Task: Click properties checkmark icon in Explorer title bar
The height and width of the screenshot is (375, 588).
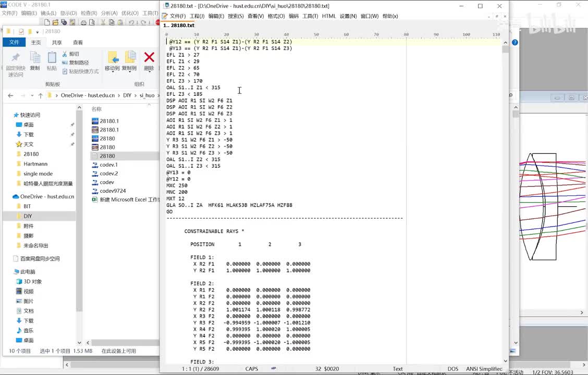Action: coord(21,31)
